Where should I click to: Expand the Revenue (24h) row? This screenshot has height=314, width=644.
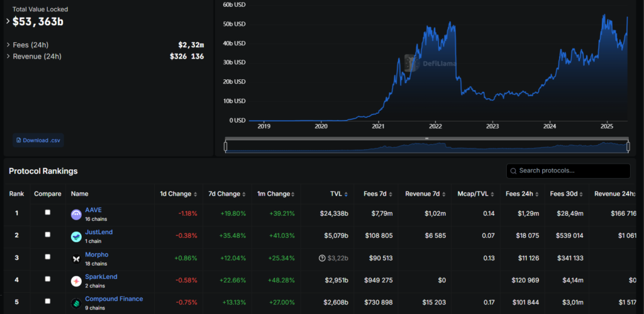[x=8, y=57]
